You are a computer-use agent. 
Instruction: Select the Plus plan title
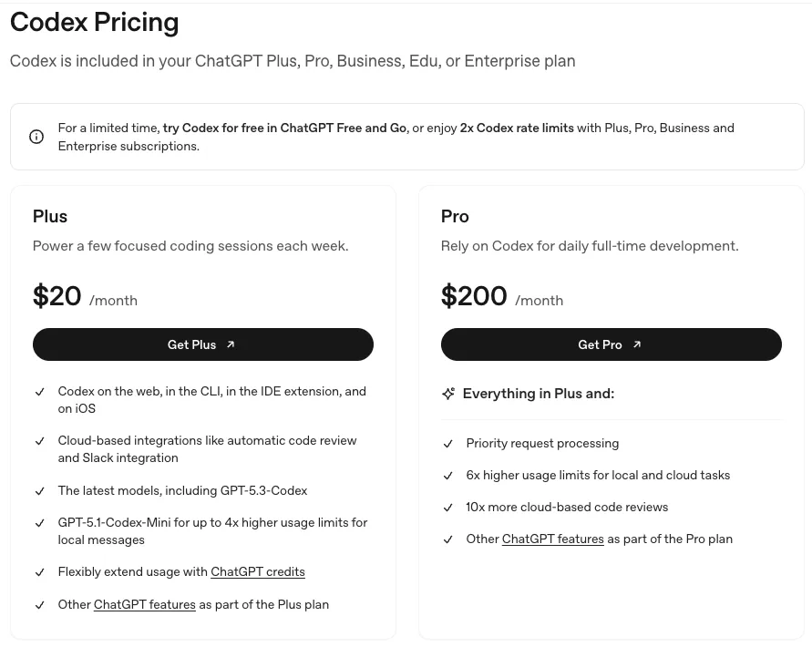[x=50, y=217]
